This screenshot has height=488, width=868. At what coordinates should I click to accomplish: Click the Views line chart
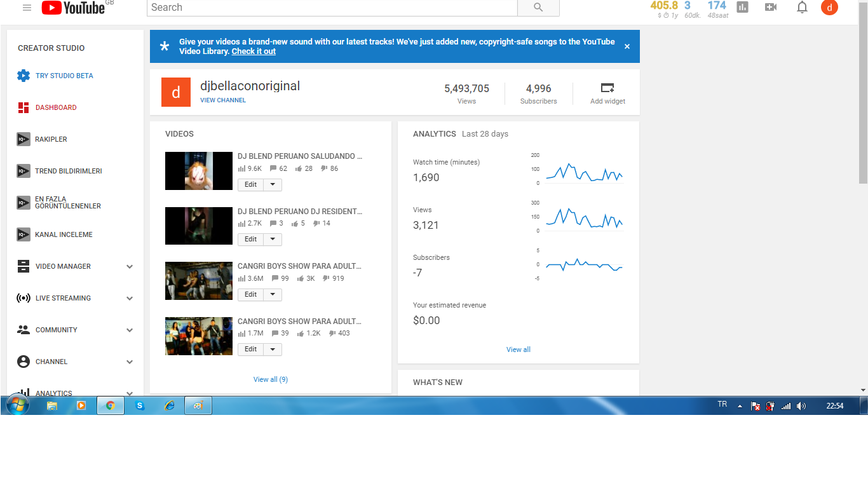[584, 219]
